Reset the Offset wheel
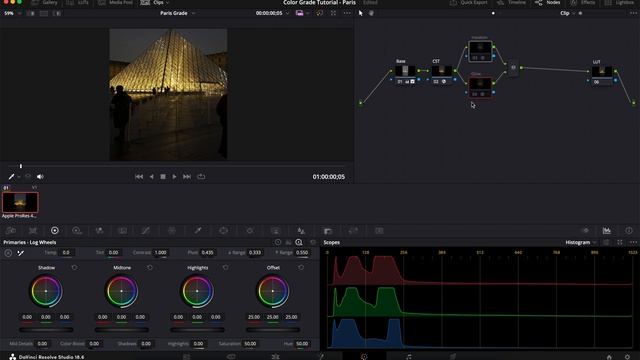Image resolution: width=640 pixels, height=360 pixels. coord(301,267)
